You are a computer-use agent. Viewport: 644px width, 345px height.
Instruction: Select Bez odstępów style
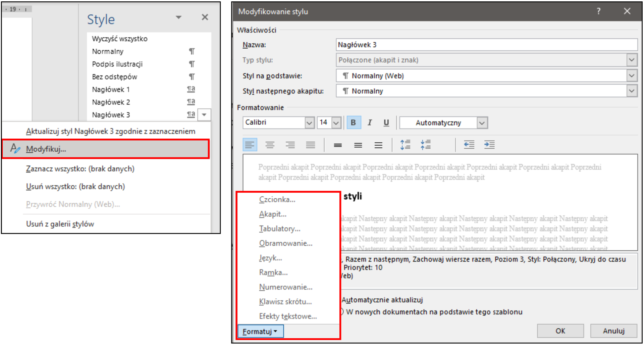click(114, 77)
